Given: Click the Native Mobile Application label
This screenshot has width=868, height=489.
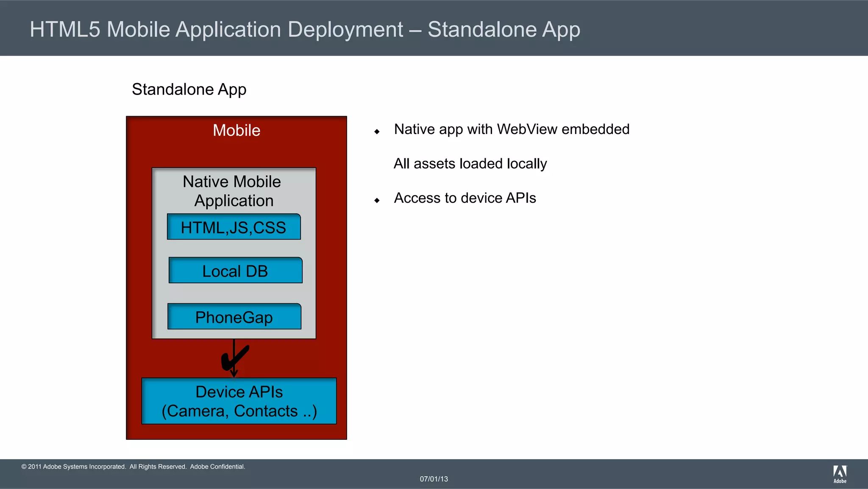Looking at the screenshot, I should [x=233, y=191].
